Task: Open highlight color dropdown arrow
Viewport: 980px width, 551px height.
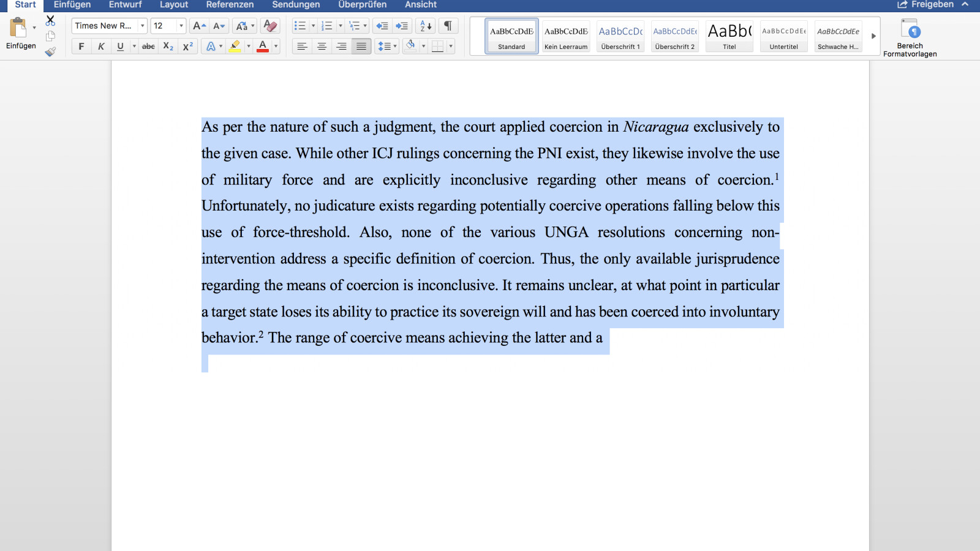Action: (x=248, y=47)
